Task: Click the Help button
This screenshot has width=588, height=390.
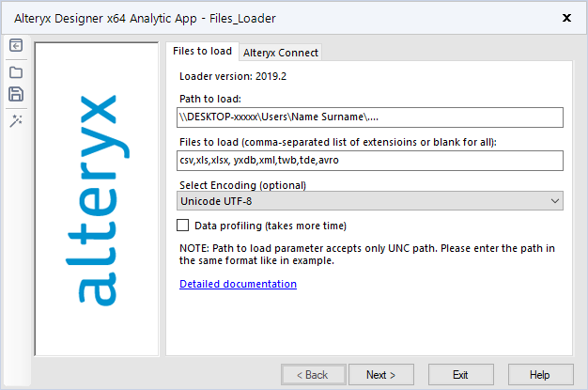Action: coord(540,375)
